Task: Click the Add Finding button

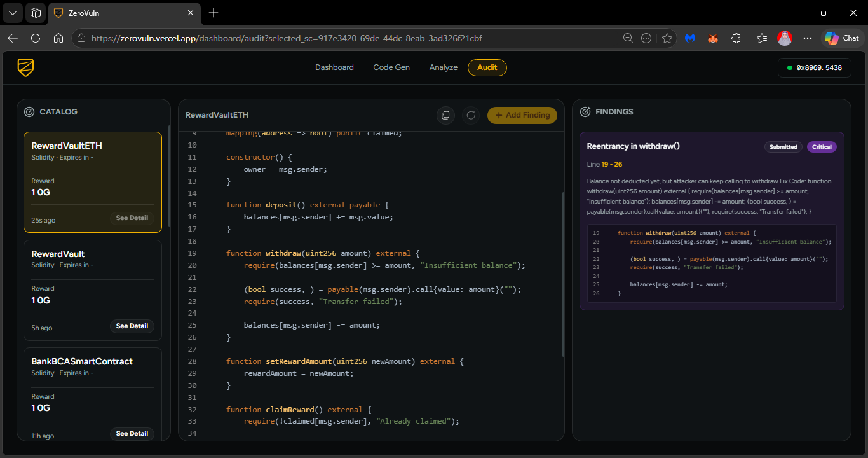Action: coord(522,115)
